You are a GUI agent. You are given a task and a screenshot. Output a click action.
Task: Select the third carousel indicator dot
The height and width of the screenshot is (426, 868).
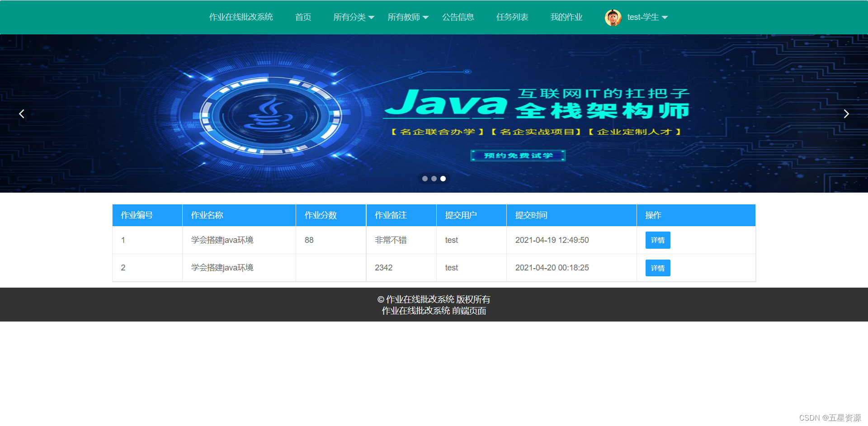[x=443, y=179]
